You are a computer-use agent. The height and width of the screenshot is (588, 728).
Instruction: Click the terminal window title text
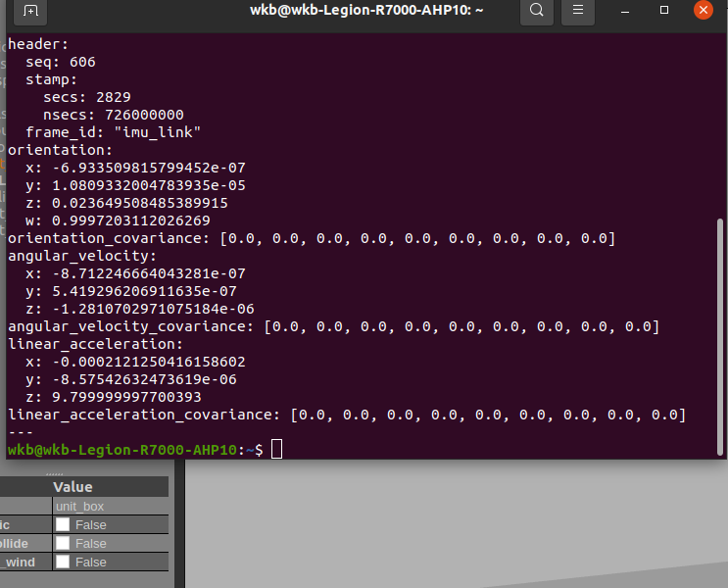click(x=366, y=10)
